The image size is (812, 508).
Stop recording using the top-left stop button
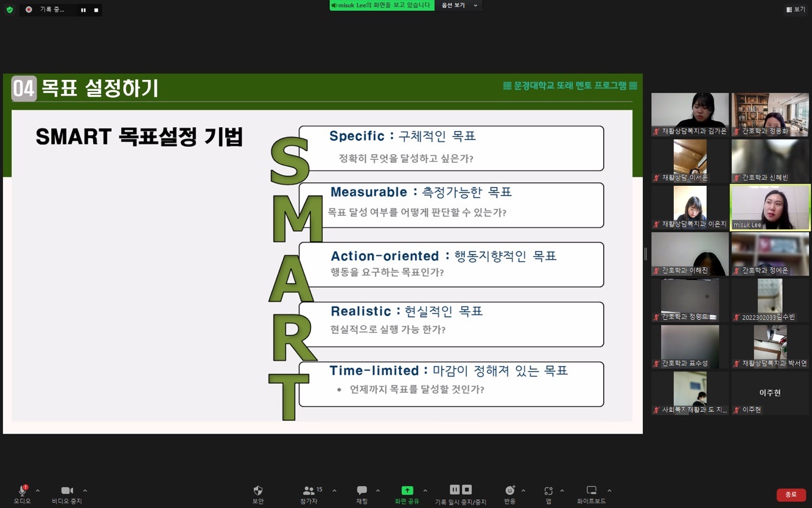(x=96, y=10)
